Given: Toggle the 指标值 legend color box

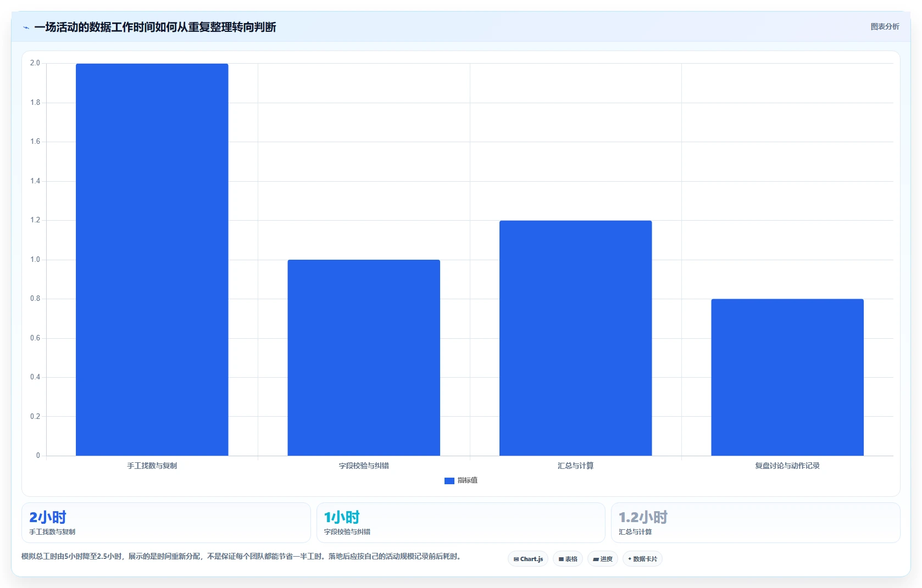Looking at the screenshot, I should (x=449, y=480).
